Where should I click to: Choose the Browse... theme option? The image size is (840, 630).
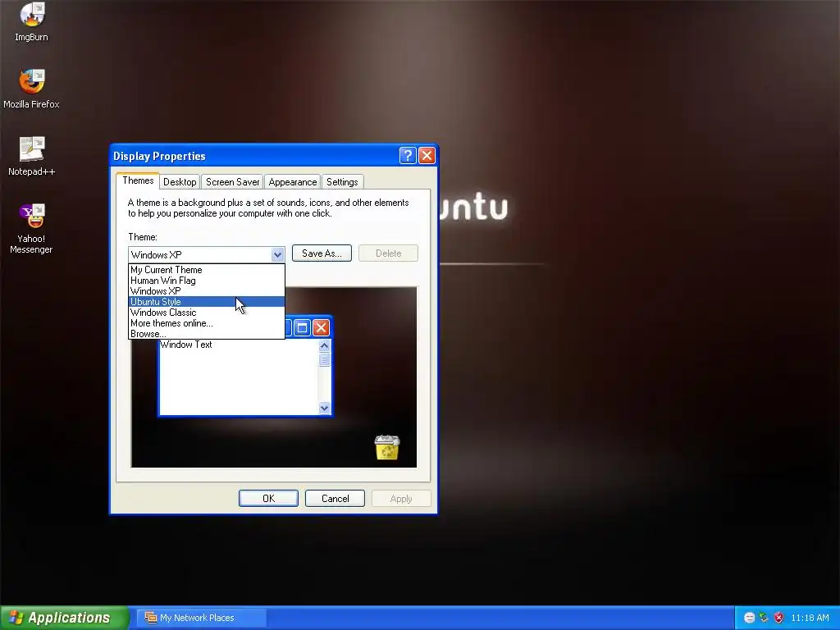[x=206, y=334]
